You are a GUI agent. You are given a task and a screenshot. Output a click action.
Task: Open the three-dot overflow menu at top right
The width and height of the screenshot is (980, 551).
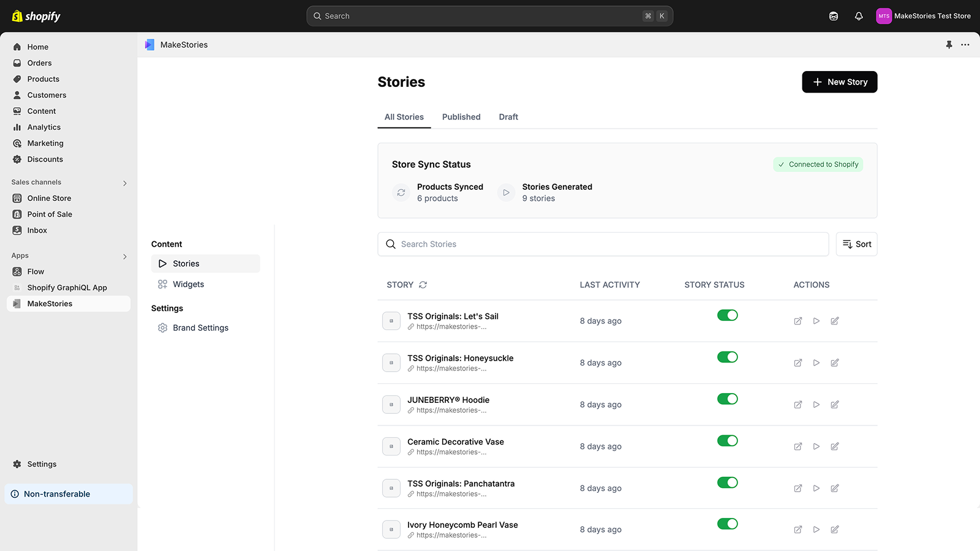click(x=966, y=44)
